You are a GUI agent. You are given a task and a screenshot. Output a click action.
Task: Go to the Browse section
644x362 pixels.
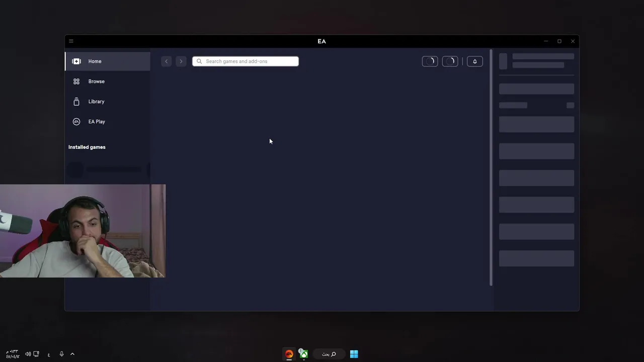point(108,81)
